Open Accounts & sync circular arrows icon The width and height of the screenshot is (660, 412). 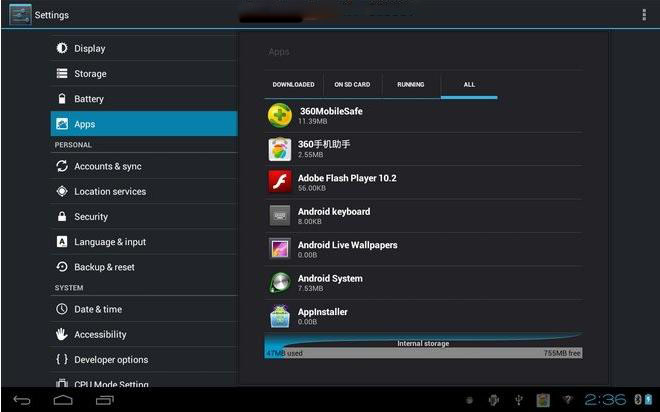[x=62, y=166]
